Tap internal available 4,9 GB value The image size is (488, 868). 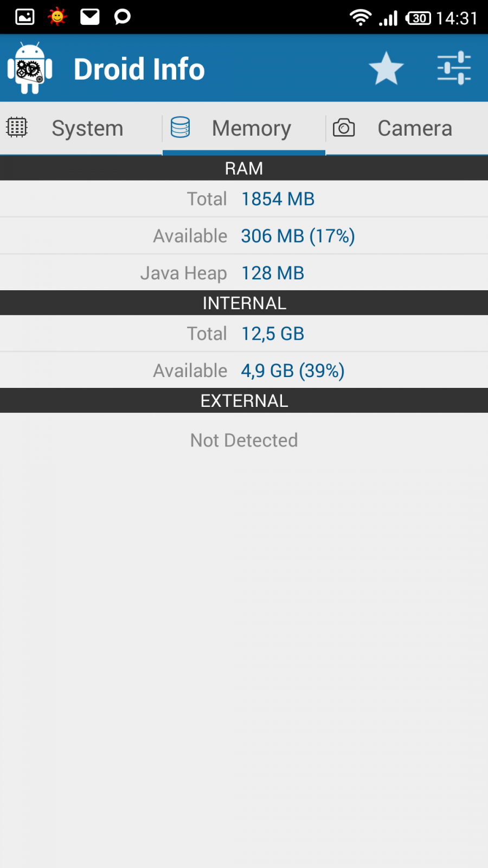(x=293, y=371)
